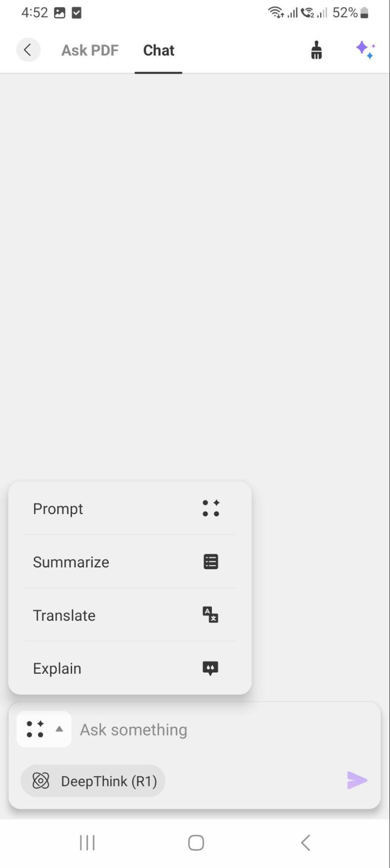Click the Prompt four-dot sparkle icon
390x868 pixels.
pyautogui.click(x=211, y=508)
